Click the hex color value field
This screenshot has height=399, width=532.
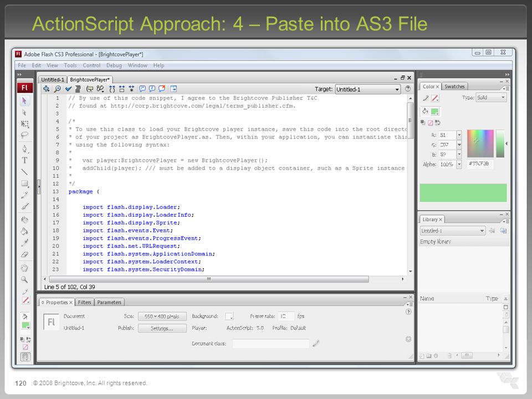[481, 164]
